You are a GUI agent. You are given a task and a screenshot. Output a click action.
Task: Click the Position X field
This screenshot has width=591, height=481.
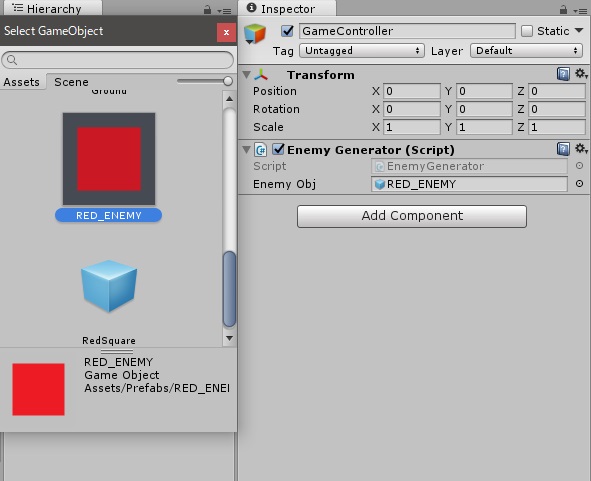point(412,91)
